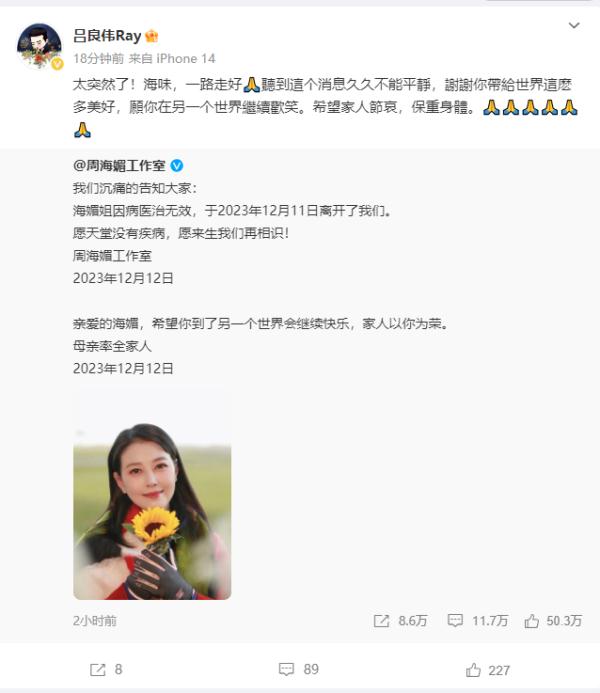
Task: Open the post options chevron menu
Action: click(573, 26)
